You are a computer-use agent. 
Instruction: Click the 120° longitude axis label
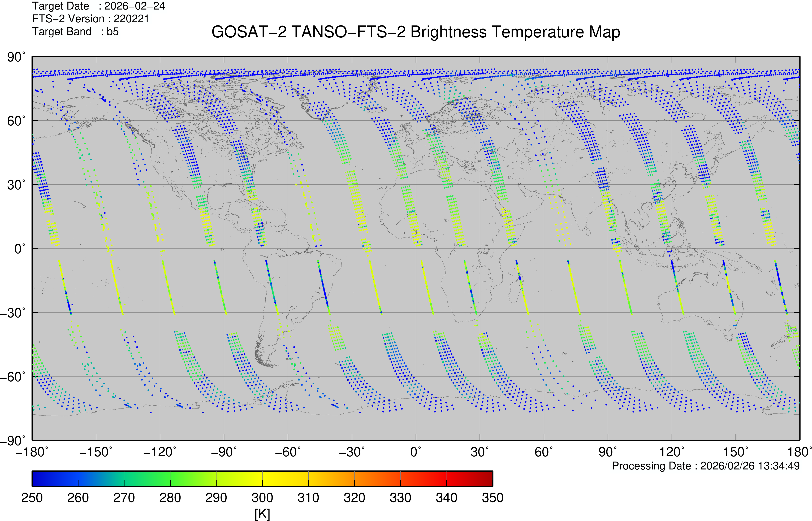[x=672, y=452]
